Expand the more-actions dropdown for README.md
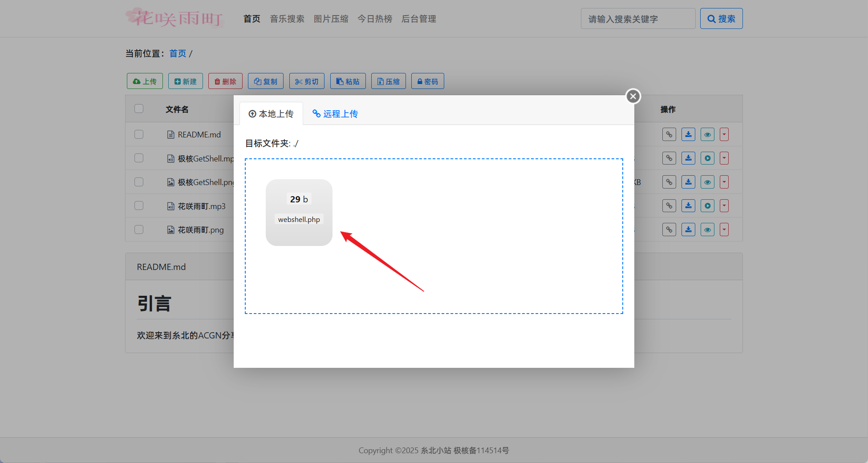 pyautogui.click(x=724, y=134)
